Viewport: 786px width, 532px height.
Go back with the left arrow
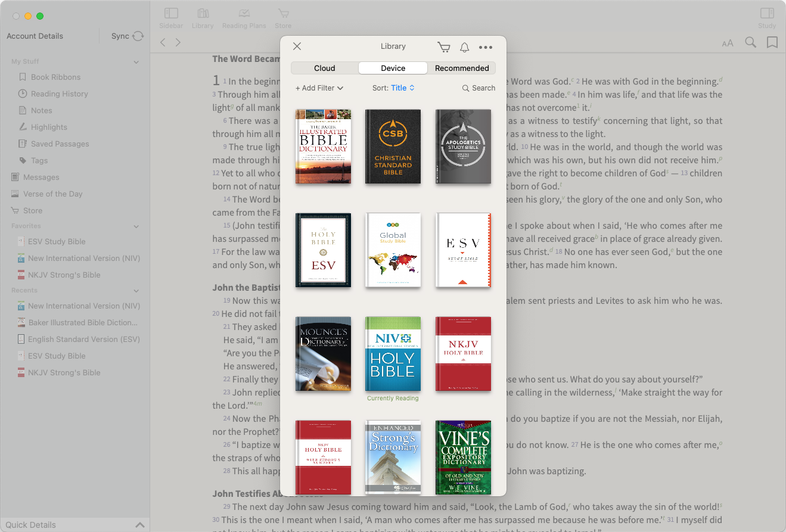163,42
